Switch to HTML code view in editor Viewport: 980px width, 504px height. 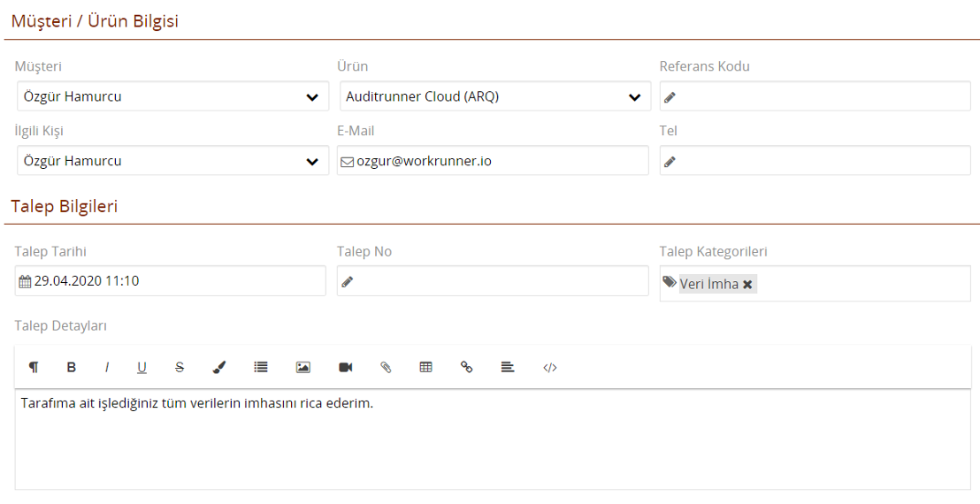click(x=550, y=367)
